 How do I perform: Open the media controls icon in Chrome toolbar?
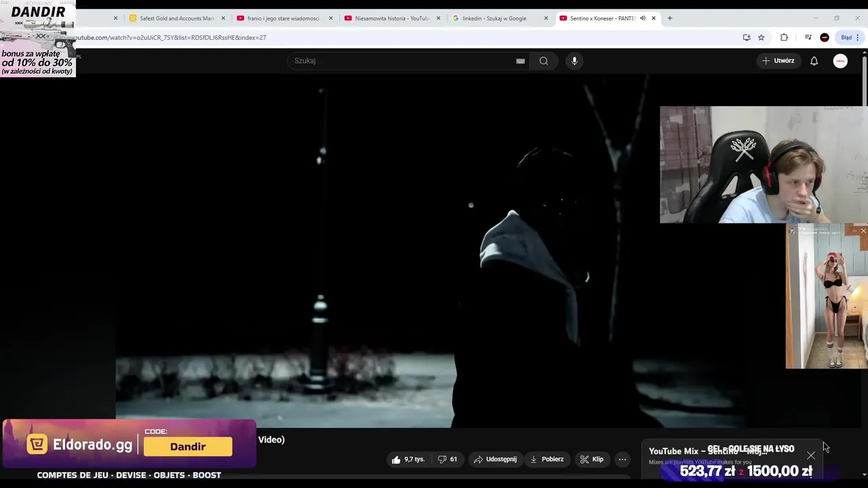tap(808, 38)
